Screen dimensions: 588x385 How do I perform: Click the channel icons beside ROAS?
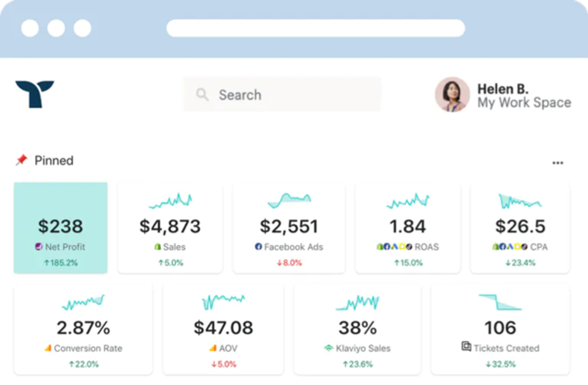coord(394,247)
